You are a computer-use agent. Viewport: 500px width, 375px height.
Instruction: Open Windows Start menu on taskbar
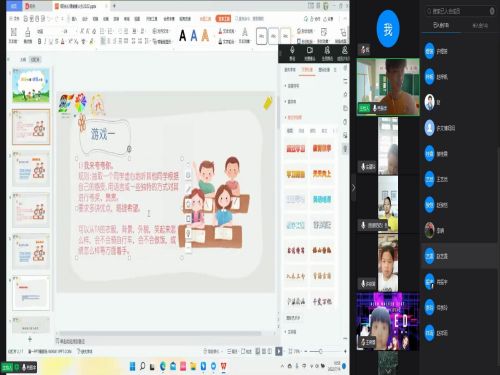(x=132, y=366)
